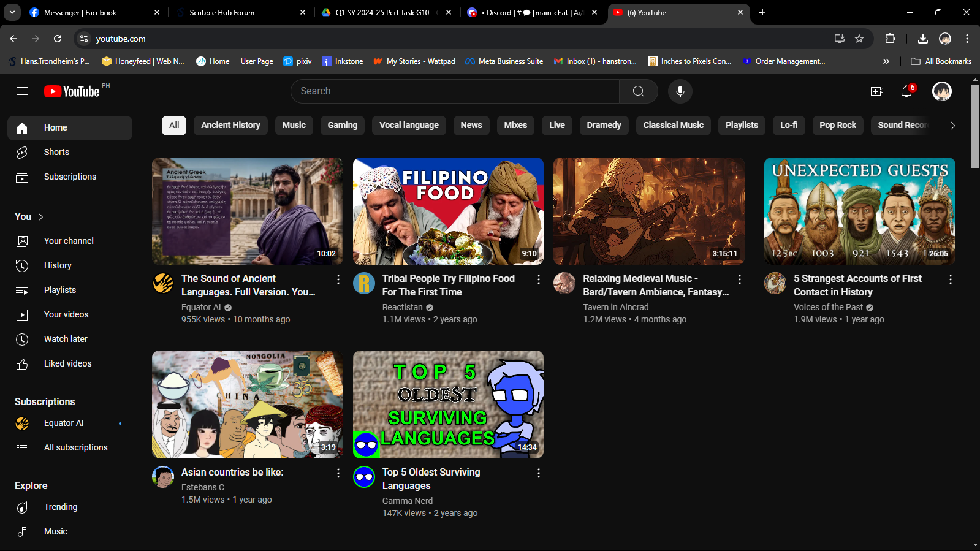The height and width of the screenshot is (551, 980).
Task: Click the voice search microphone icon
Action: 680,91
